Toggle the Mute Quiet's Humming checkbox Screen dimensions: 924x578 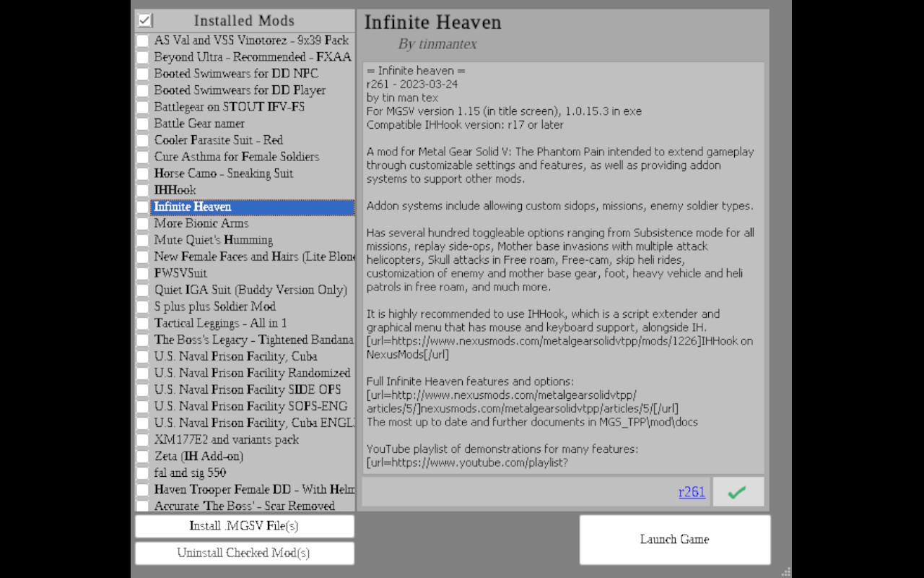point(142,240)
